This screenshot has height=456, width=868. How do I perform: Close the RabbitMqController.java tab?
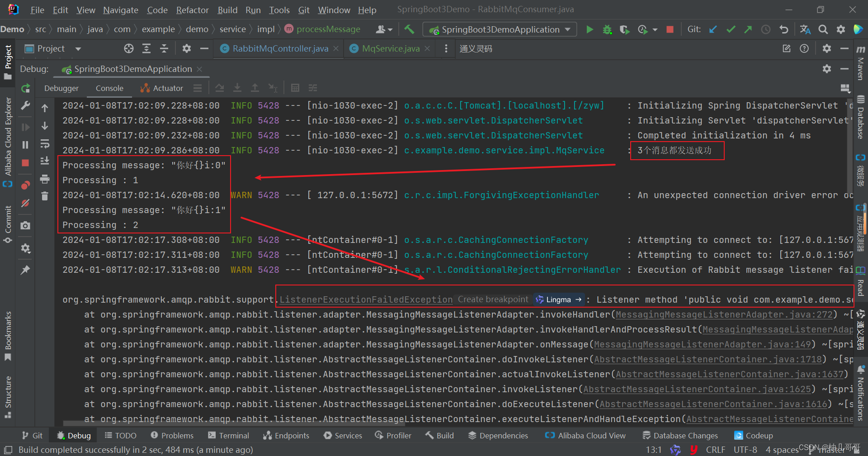point(336,48)
